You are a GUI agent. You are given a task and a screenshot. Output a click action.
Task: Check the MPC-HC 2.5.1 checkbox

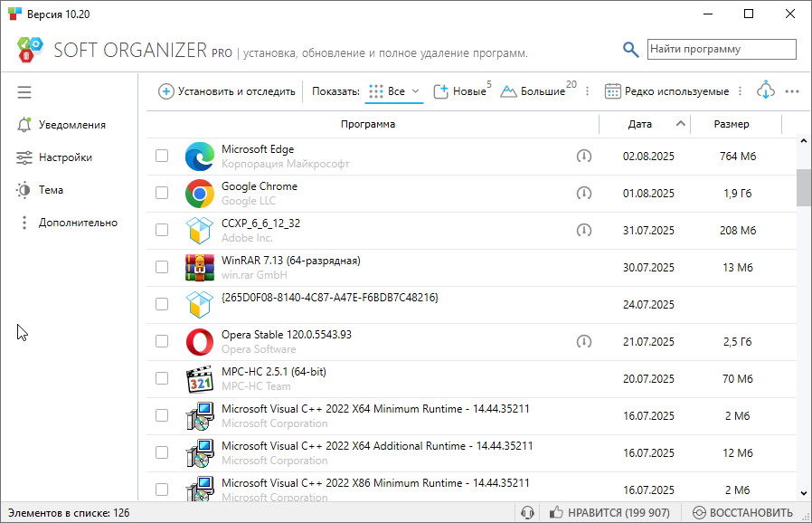pyautogui.click(x=162, y=378)
